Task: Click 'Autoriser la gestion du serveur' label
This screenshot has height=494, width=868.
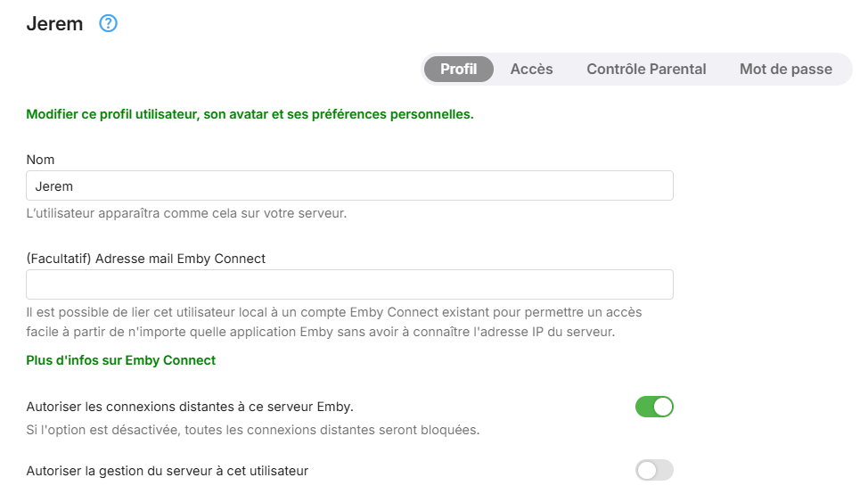Action: 168,471
